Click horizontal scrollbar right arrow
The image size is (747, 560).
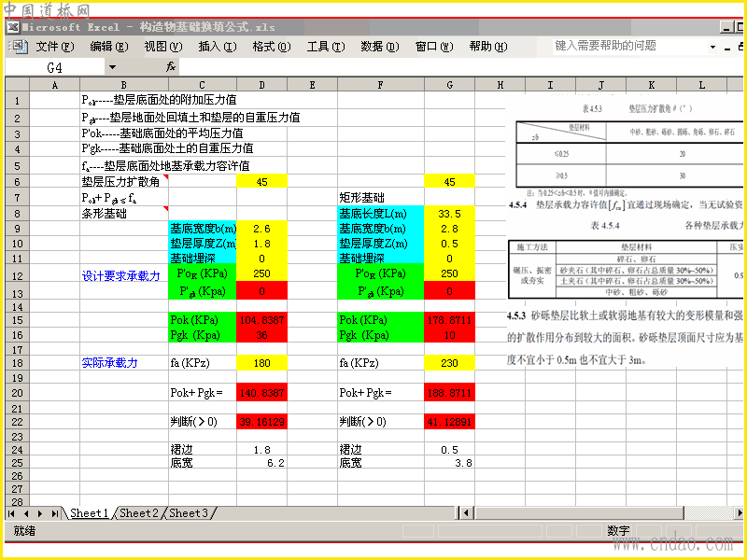(x=739, y=512)
